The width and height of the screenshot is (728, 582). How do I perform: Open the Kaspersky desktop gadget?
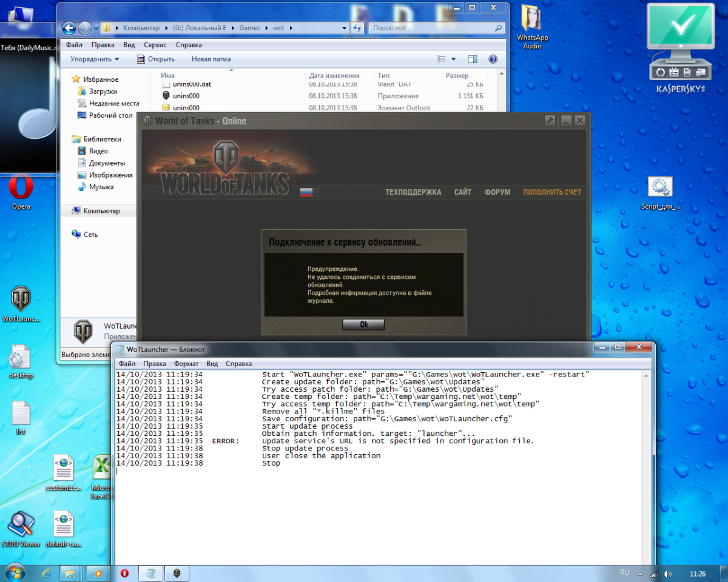(x=681, y=47)
